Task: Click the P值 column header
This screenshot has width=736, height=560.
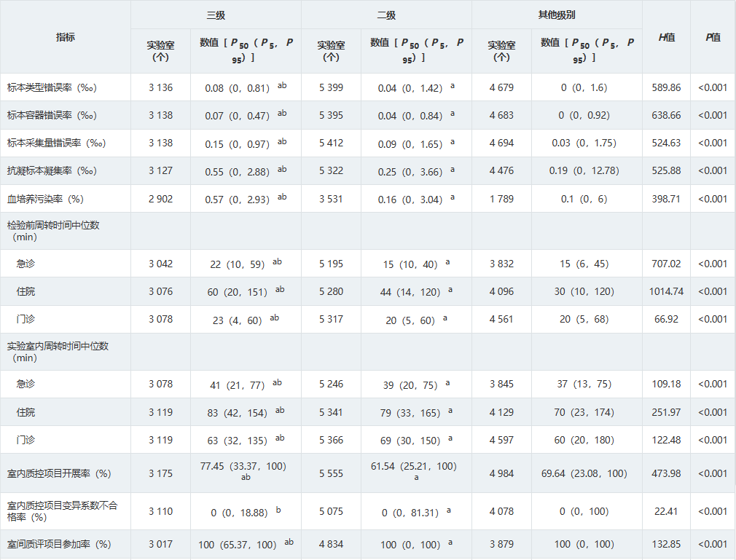Action: point(713,37)
